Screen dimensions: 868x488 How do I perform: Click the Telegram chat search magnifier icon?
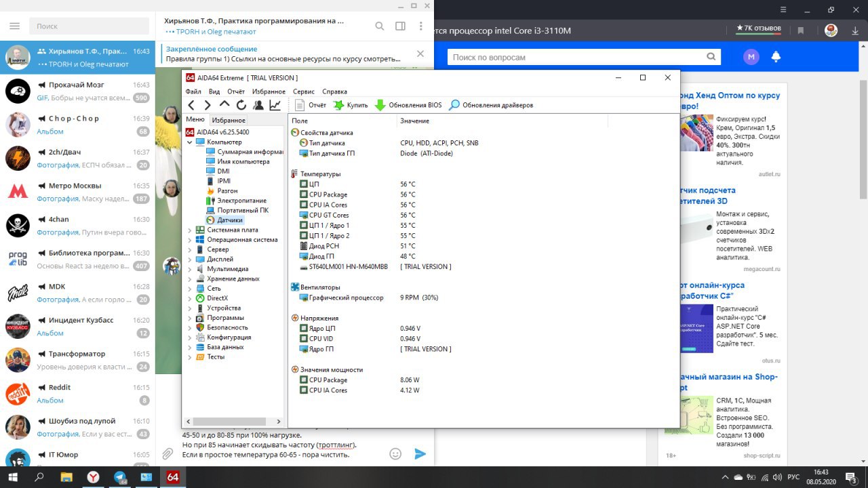[x=380, y=26]
